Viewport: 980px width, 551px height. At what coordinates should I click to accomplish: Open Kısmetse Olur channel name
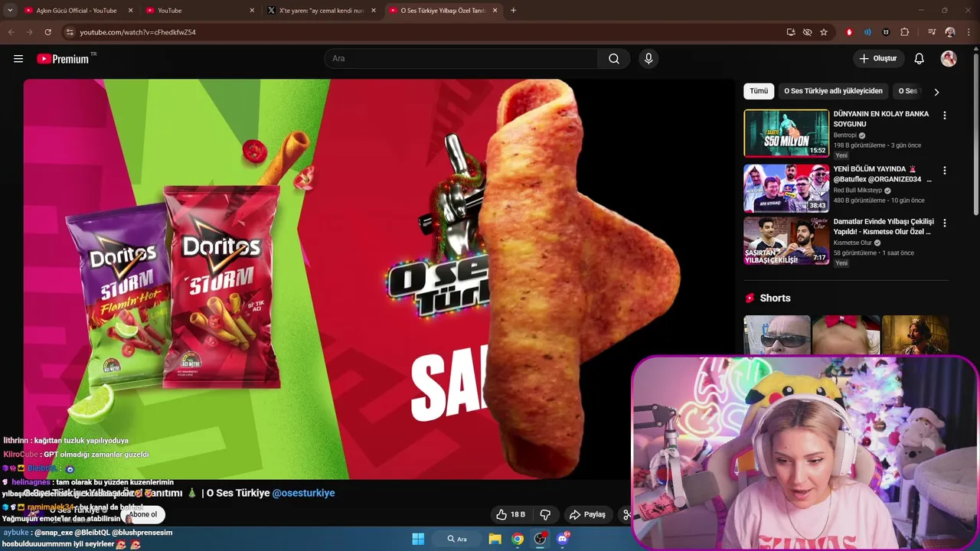coord(853,243)
